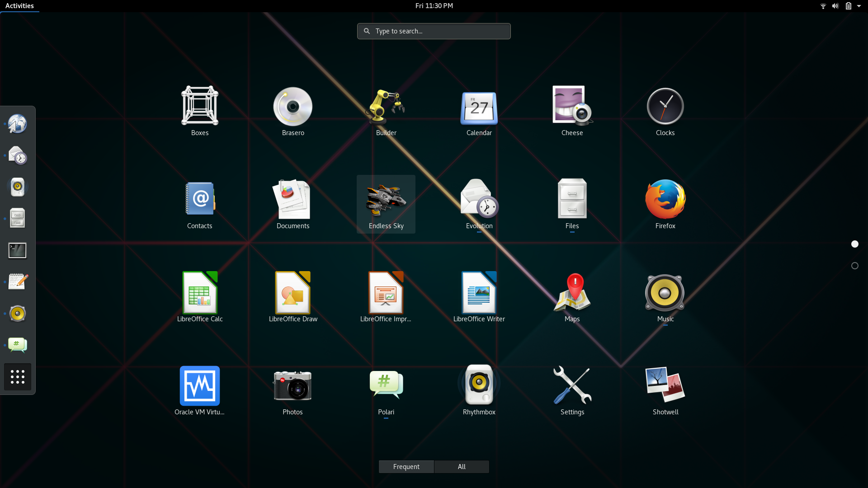This screenshot has height=488, width=868.
Task: Open Files from the app grid
Action: (572, 204)
